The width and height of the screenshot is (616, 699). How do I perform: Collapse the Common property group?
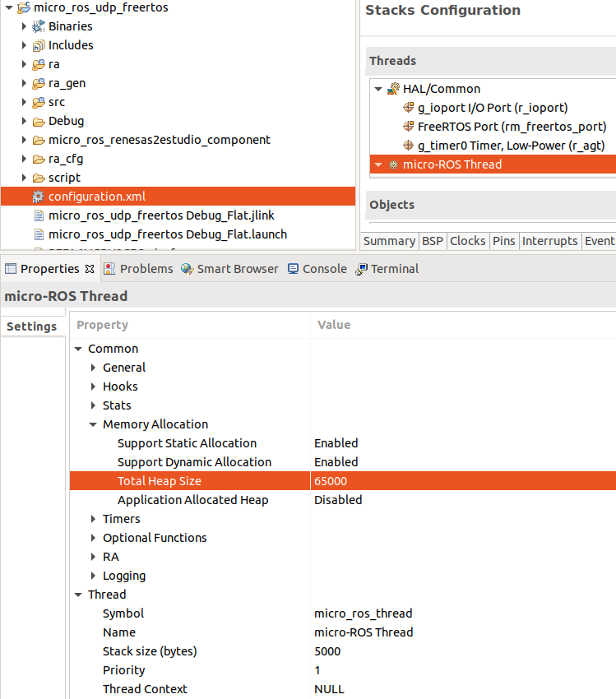click(x=78, y=349)
